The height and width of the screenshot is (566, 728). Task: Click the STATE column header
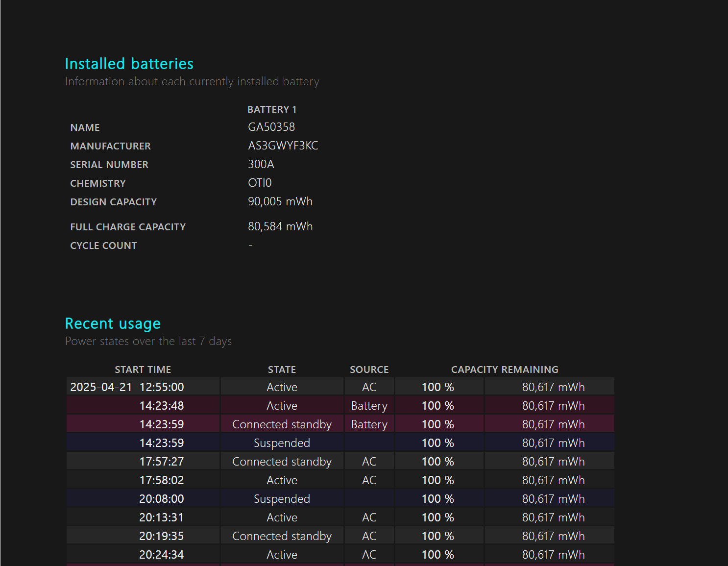coord(282,369)
